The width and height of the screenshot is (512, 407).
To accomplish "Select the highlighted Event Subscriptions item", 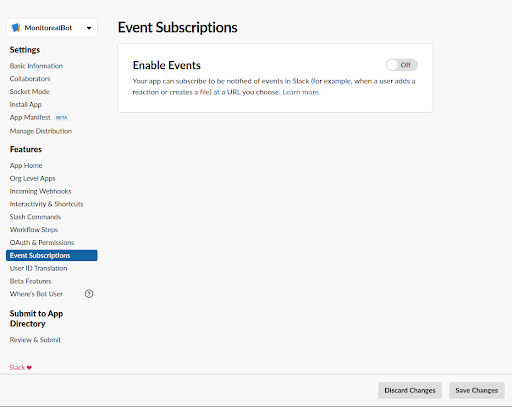I will (52, 255).
